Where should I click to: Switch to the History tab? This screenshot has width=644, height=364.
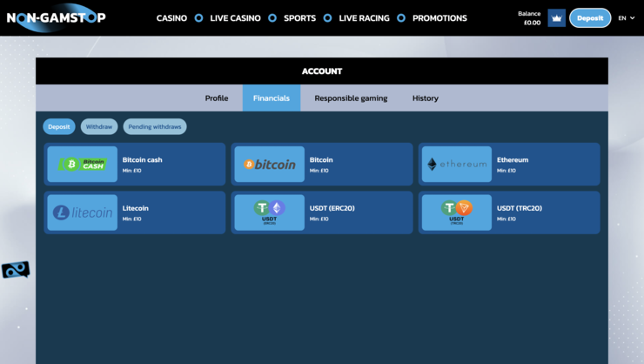click(426, 98)
